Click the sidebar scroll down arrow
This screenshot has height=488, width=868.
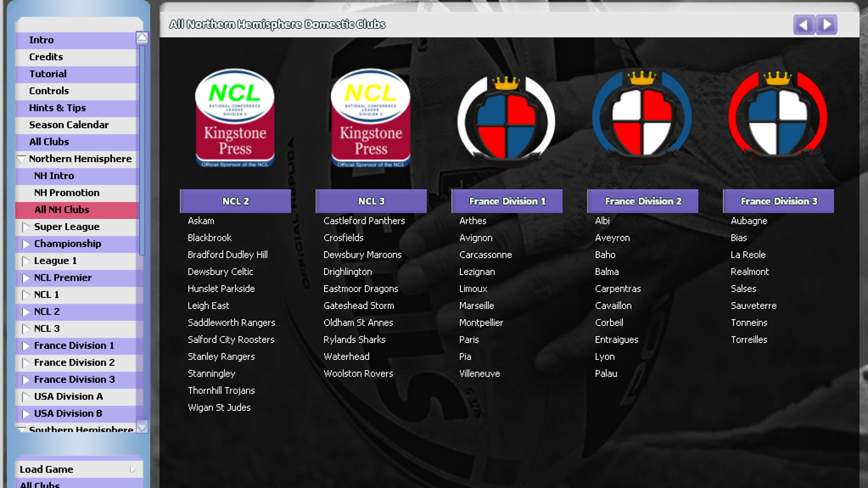point(142,427)
